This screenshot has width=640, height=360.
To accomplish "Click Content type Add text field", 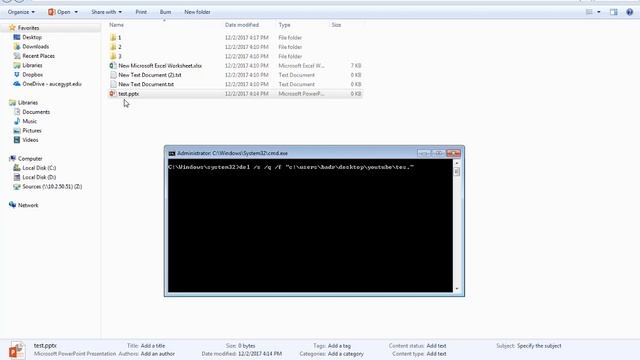I will pyautogui.click(x=436, y=354).
